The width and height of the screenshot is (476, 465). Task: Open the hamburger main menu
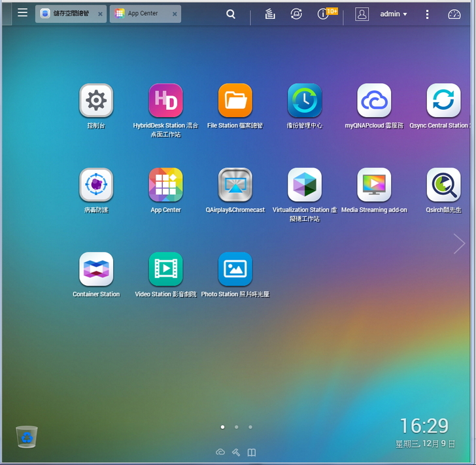(22, 13)
